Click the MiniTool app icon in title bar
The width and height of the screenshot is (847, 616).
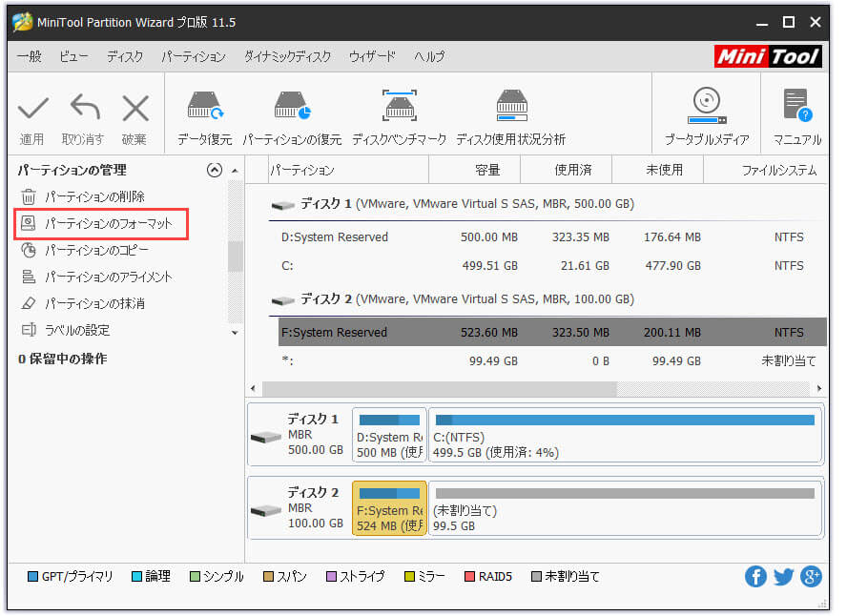pos(23,22)
